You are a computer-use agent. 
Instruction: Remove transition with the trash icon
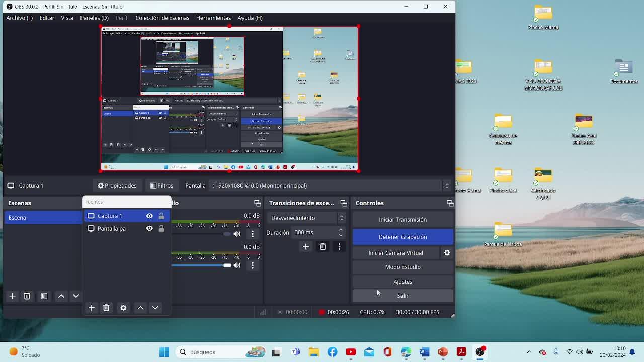[x=323, y=247]
